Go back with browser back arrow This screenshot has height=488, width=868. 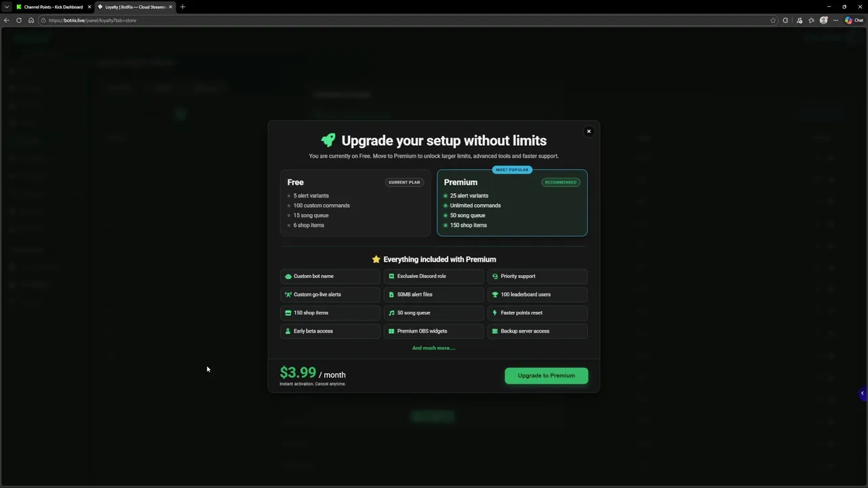click(7, 20)
